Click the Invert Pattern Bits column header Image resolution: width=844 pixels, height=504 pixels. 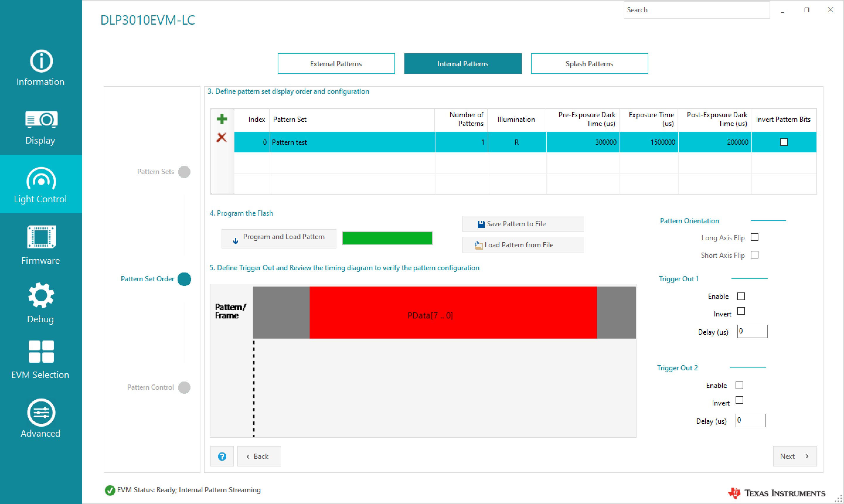coord(784,120)
